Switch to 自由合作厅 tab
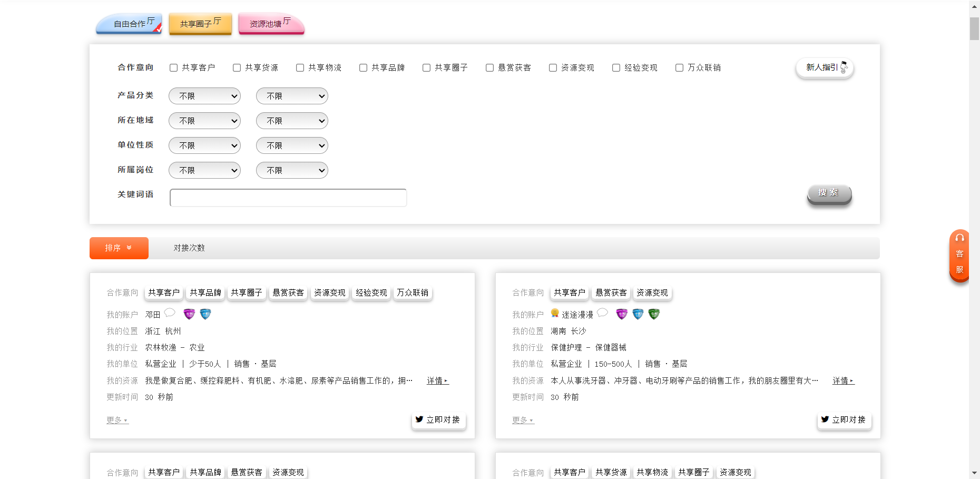This screenshot has height=479, width=980. tap(129, 24)
